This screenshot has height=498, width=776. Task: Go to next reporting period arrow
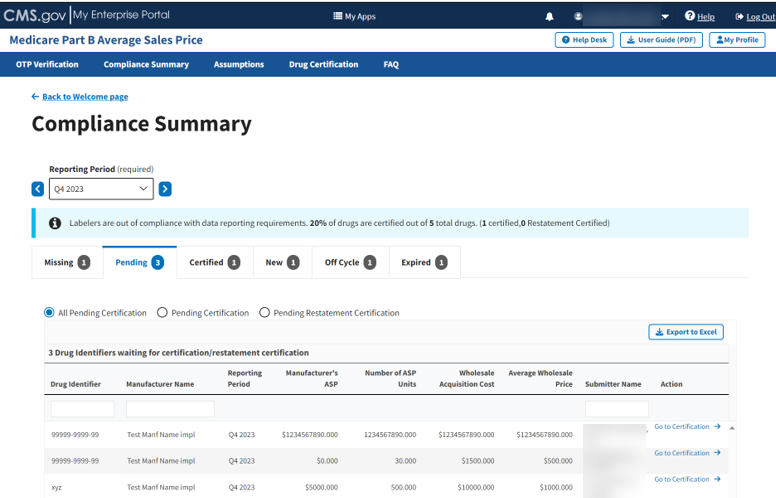click(x=165, y=188)
